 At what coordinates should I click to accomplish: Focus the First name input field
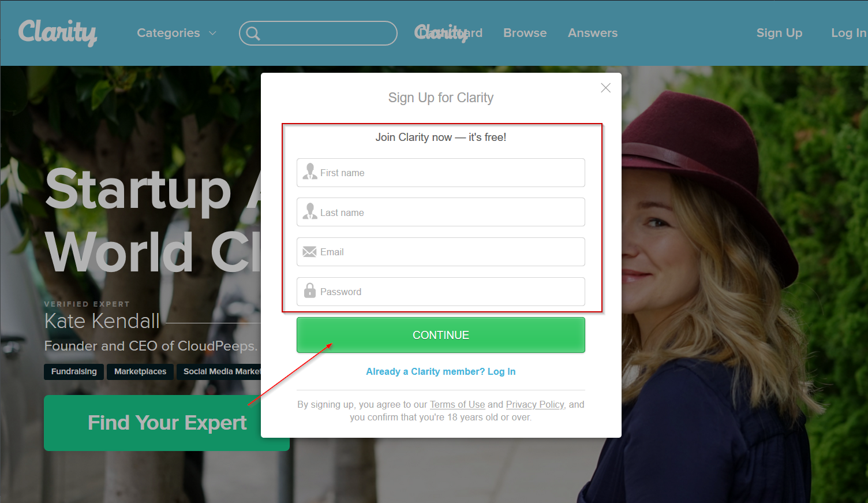pos(441,173)
